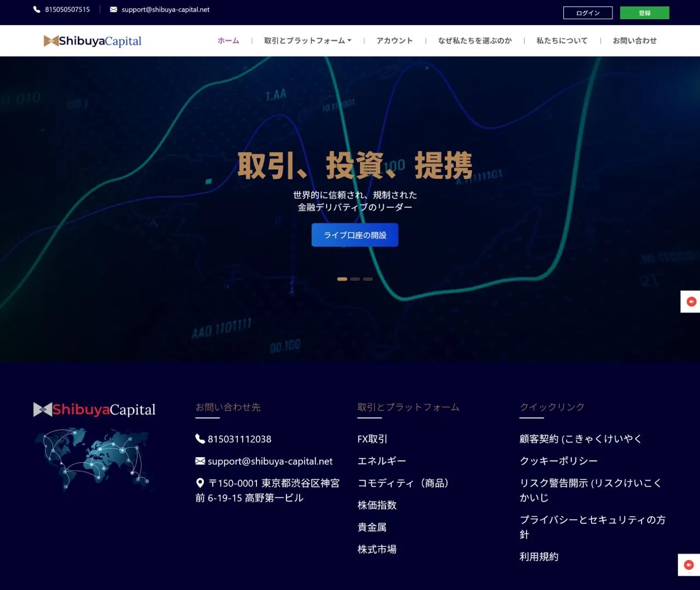The image size is (700, 590).
Task: Open the 顧客契約 quick link
Action: point(581,439)
